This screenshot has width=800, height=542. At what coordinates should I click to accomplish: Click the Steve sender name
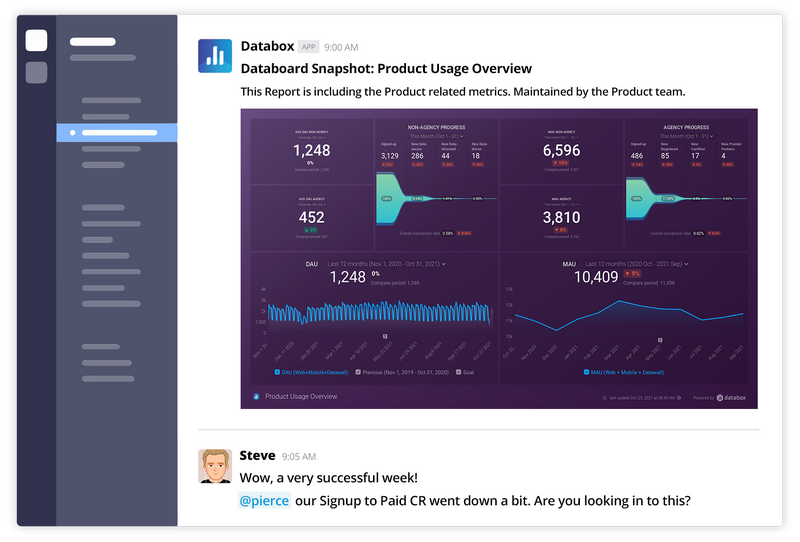click(257, 455)
